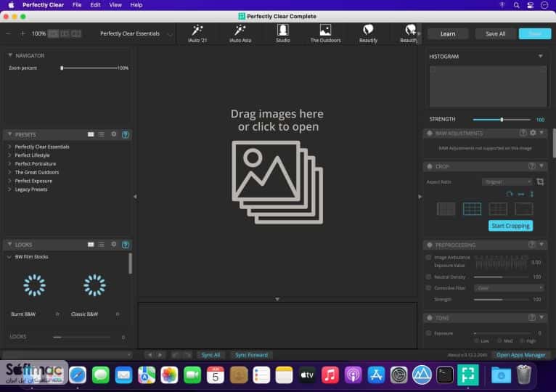The width and height of the screenshot is (556, 392).
Task: Switch Presets panel to list view
Action: pos(102,134)
